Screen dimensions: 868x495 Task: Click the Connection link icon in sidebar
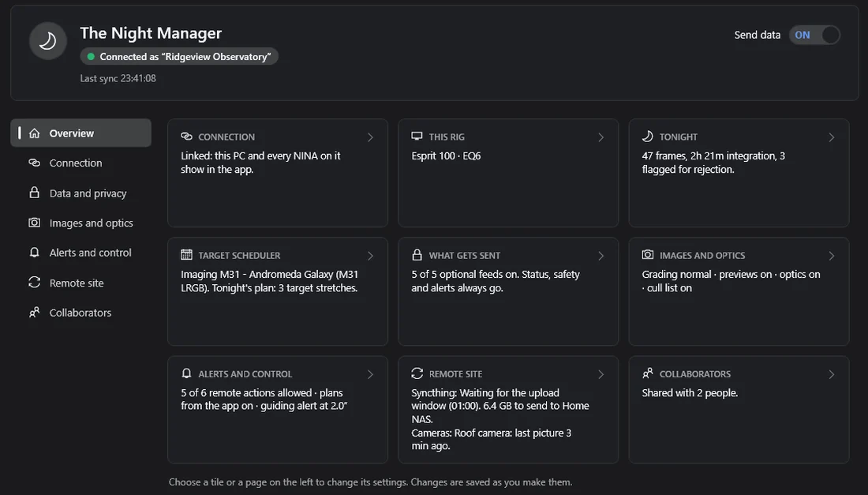(34, 163)
